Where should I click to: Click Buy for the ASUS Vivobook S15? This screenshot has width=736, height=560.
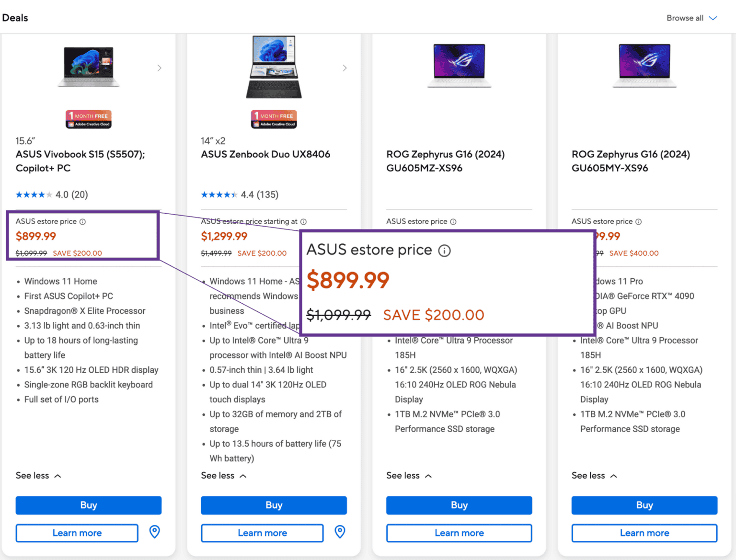88,505
